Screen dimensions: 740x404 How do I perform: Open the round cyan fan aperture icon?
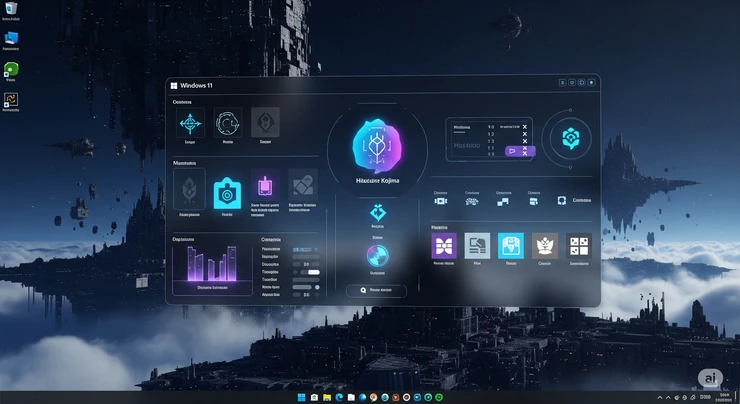click(378, 256)
